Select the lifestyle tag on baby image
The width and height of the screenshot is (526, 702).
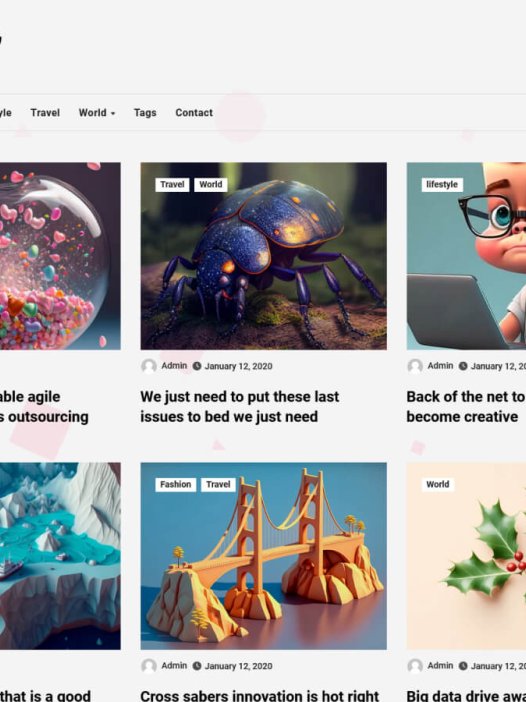[442, 184]
